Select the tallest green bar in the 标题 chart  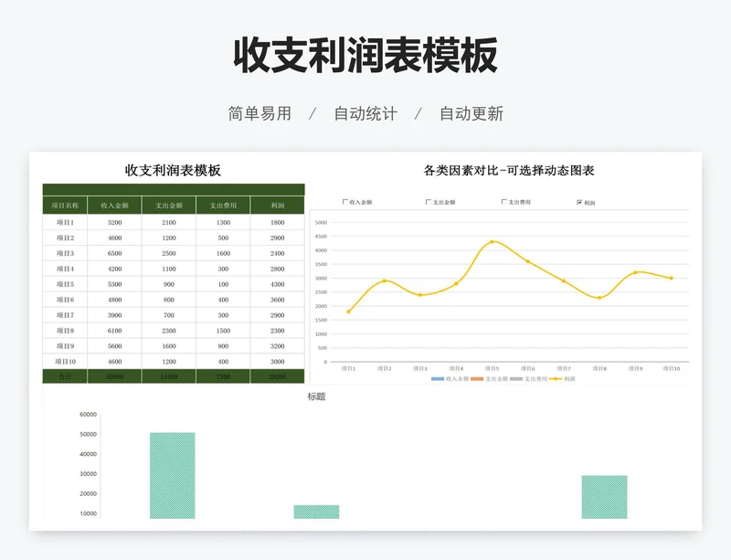[173, 475]
